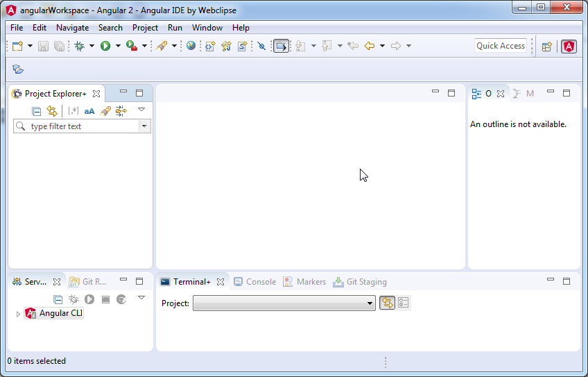
Task: Open the web browser globe icon
Action: click(x=191, y=46)
